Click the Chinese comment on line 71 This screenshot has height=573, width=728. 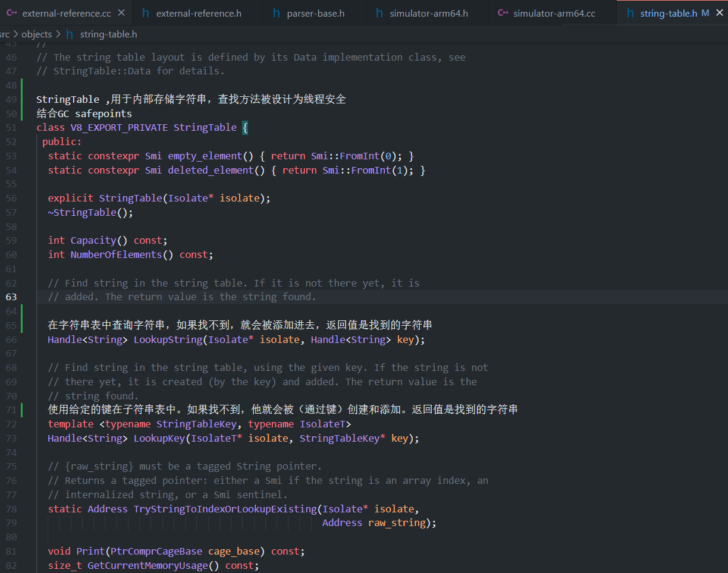283,410
